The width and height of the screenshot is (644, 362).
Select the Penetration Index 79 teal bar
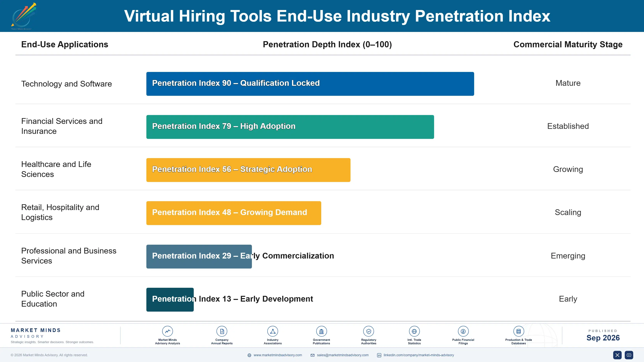290,127
